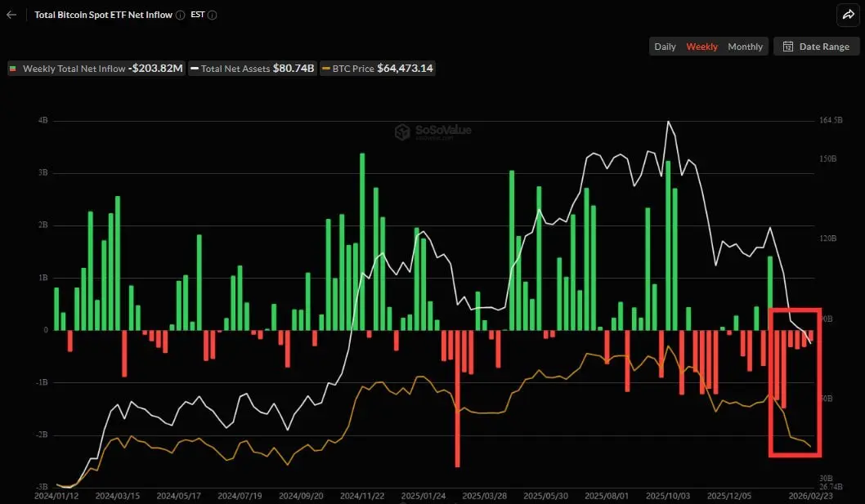Open the Date Range picker

817,47
